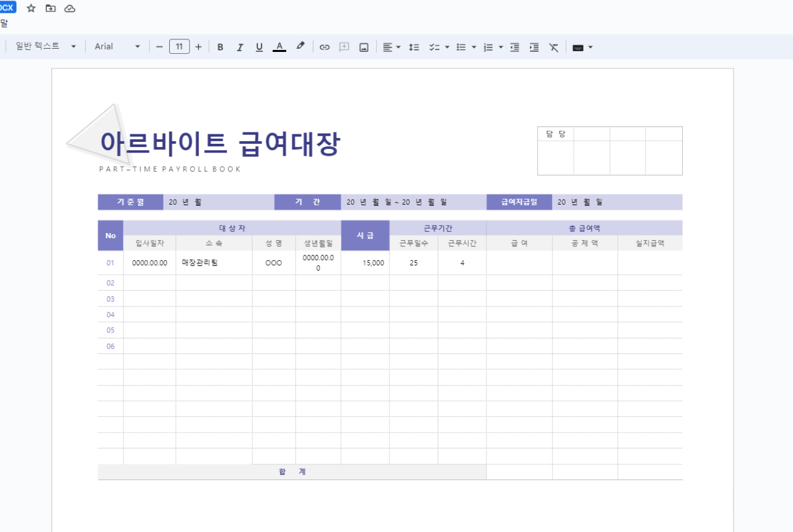Click the 소 속 column header
This screenshot has width=793, height=532.
click(214, 243)
